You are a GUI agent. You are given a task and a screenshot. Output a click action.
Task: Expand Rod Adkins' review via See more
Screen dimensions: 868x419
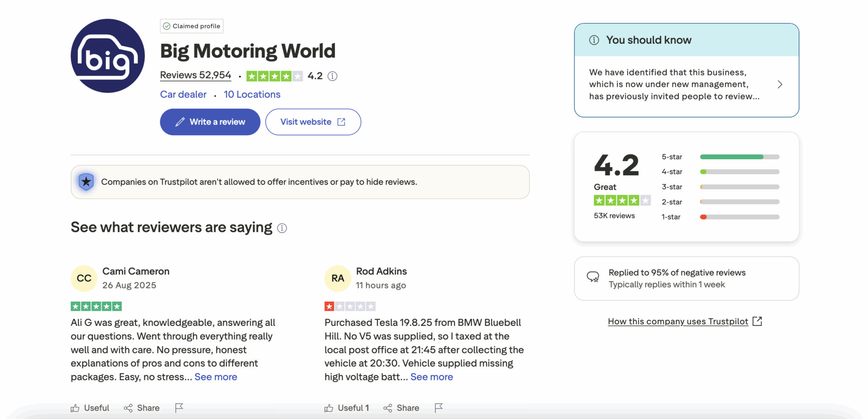click(x=431, y=377)
